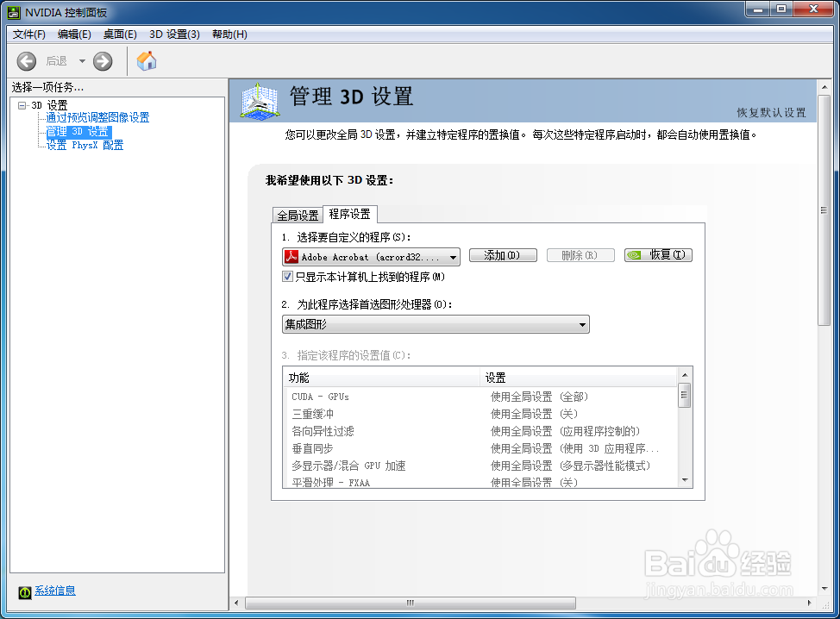
Task: Select 通过预览调整图像设置 in the task tree
Action: [x=98, y=118]
